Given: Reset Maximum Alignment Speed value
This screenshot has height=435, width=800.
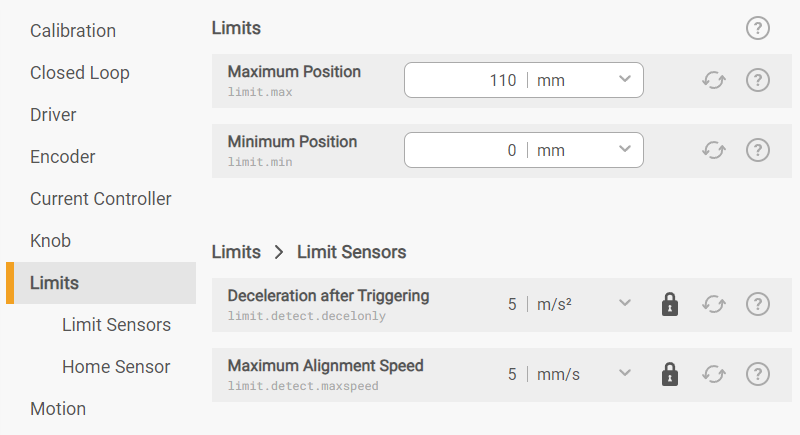Looking at the screenshot, I should coord(713,374).
